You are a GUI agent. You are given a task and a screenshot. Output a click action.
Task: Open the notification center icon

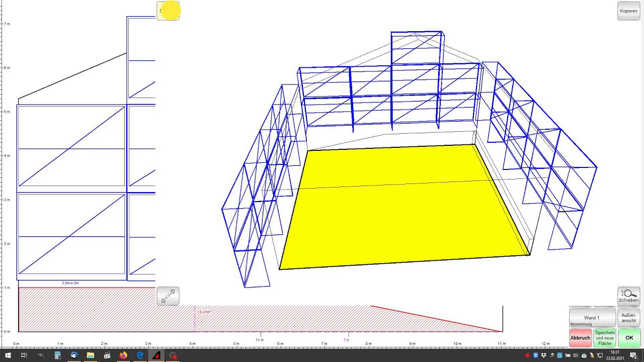click(633, 355)
